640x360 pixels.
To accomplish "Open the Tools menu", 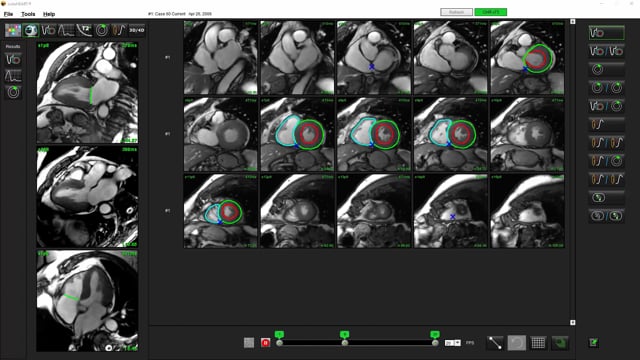I will pyautogui.click(x=28, y=14).
